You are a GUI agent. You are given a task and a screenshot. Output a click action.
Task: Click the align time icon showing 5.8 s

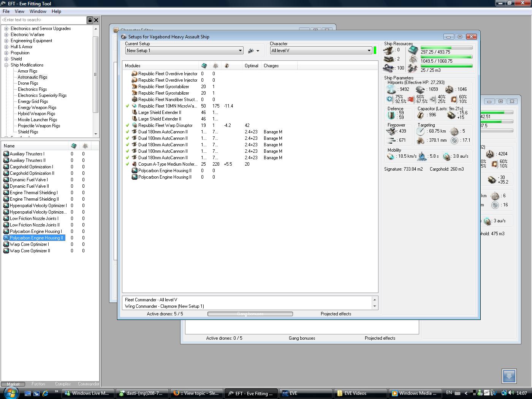(x=422, y=156)
